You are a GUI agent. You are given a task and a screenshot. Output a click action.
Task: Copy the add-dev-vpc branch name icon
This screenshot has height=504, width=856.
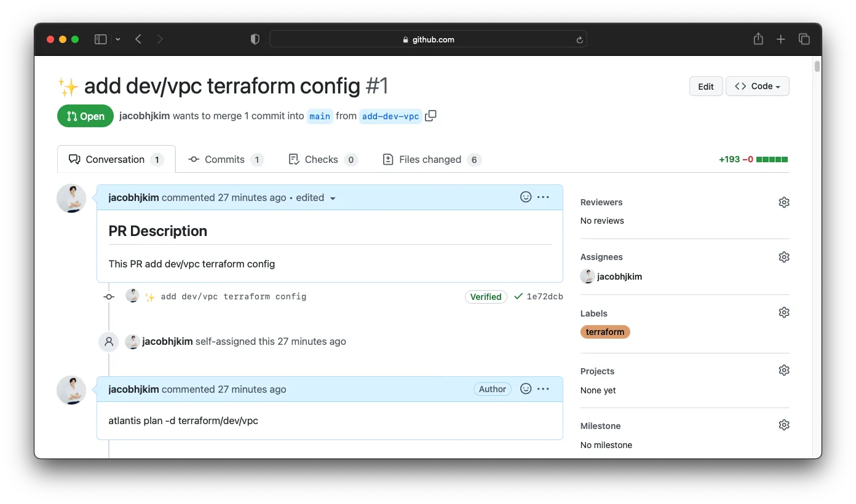tap(430, 116)
